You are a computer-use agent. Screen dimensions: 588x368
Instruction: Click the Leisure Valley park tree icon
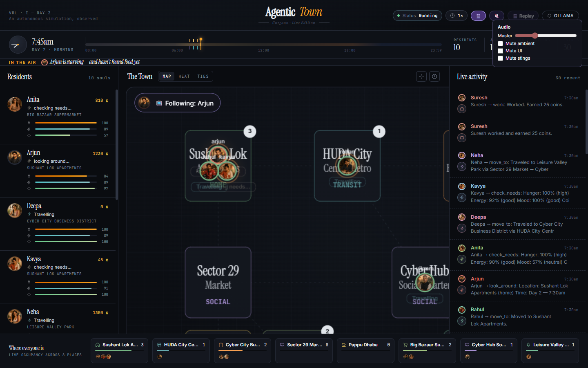(x=528, y=345)
